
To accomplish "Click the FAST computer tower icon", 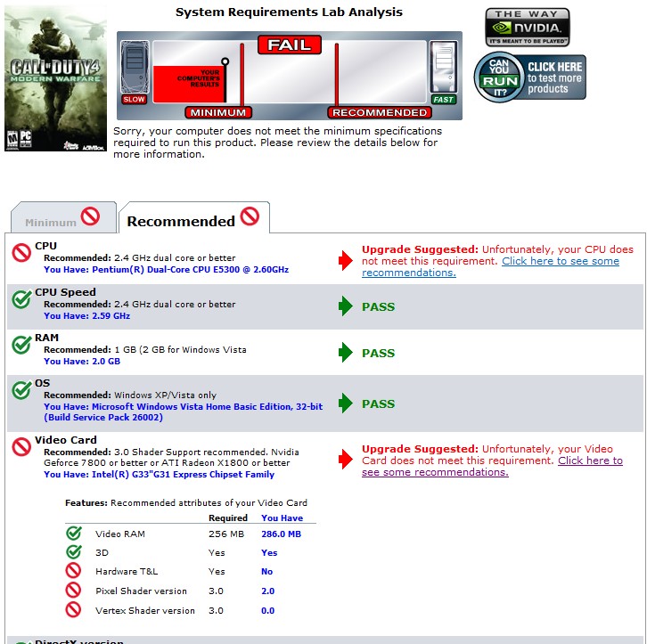I will [443, 67].
